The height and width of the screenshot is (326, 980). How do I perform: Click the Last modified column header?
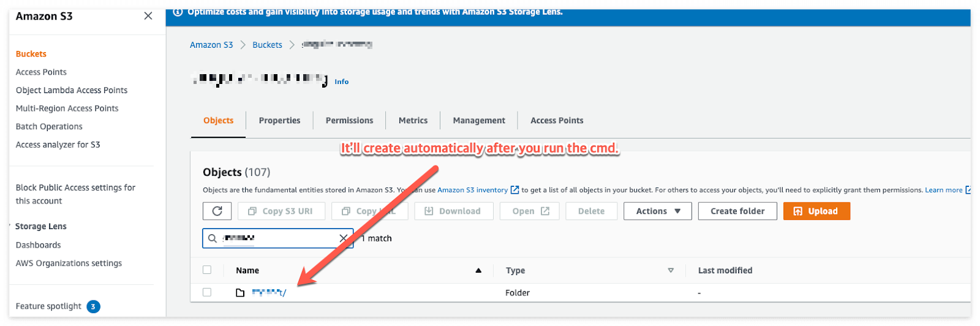[725, 270]
